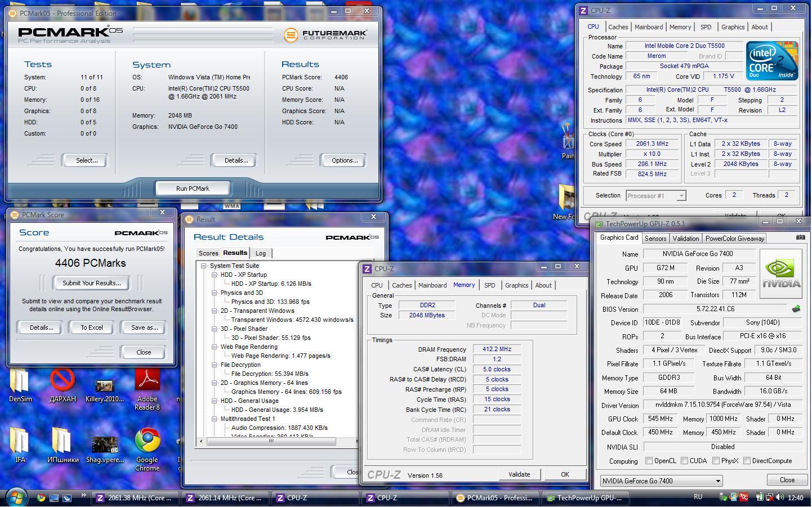Viewport: 812px width, 507px height.
Task: Open the Validation tab in GPU-Z
Action: 686,239
